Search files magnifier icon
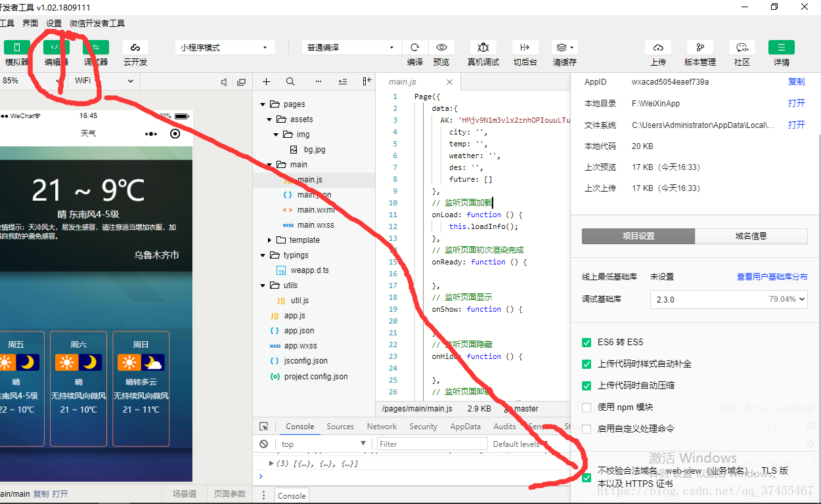 290,81
